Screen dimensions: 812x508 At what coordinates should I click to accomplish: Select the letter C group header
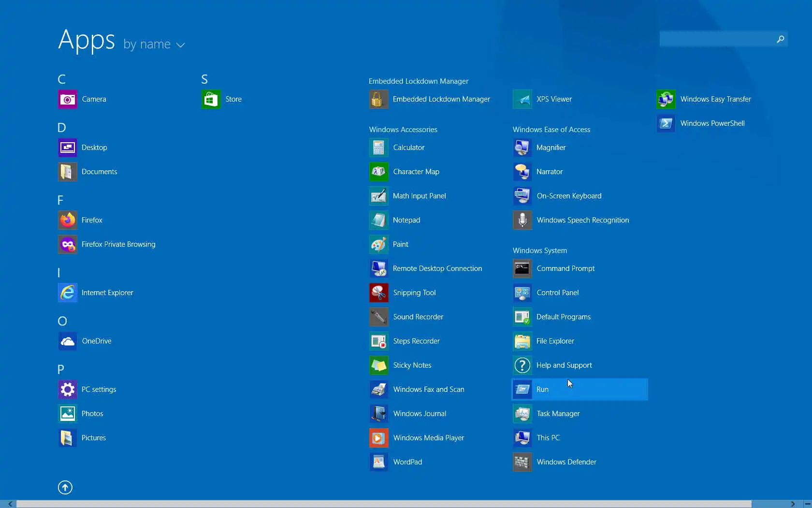click(x=62, y=79)
